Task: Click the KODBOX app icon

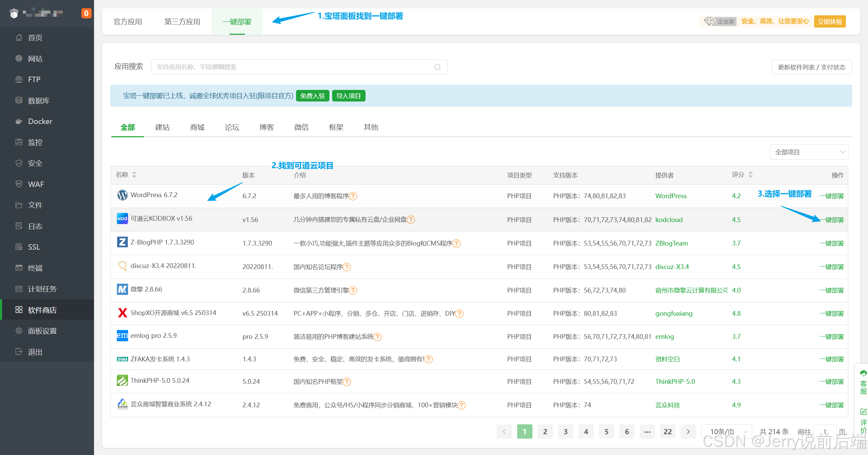Action: coord(122,219)
